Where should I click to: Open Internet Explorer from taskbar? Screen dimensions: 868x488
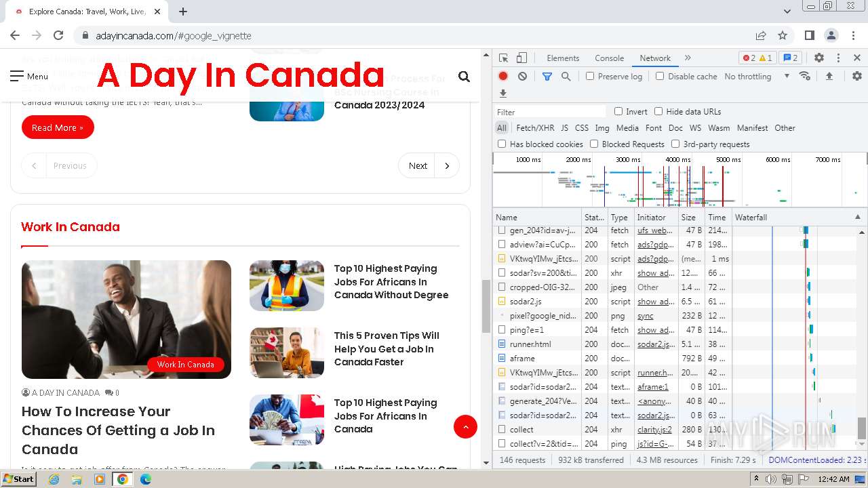coord(54,479)
